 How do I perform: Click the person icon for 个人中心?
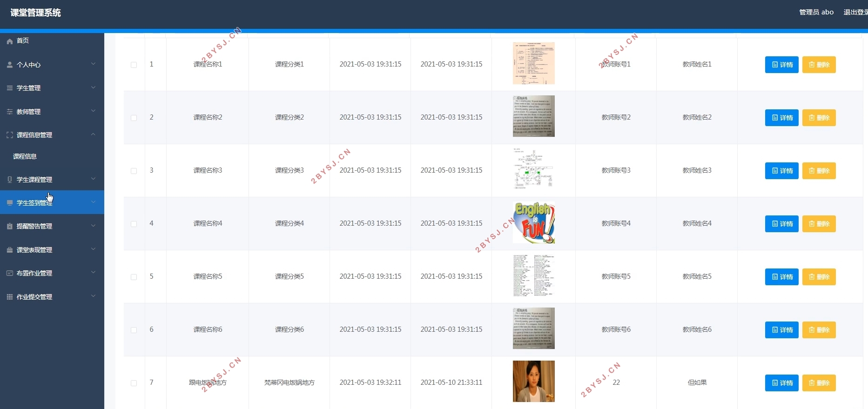[10, 65]
